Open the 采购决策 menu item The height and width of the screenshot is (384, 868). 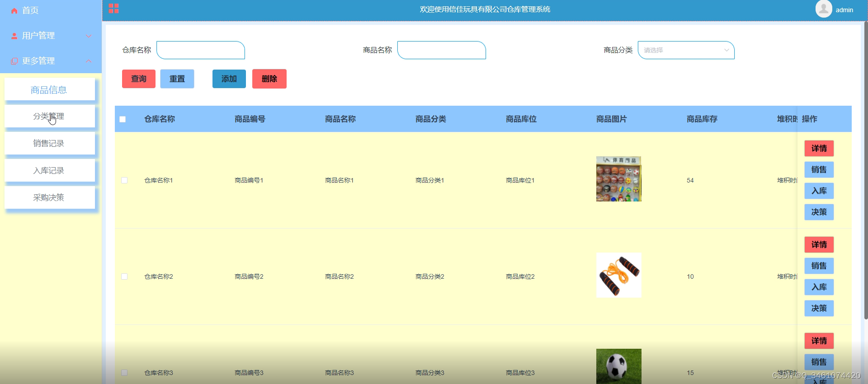50,197
